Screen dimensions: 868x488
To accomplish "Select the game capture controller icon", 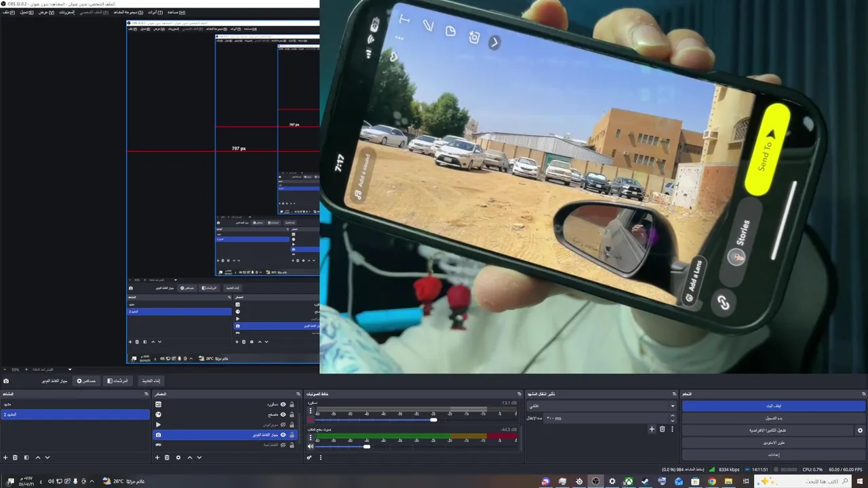I will point(158,445).
